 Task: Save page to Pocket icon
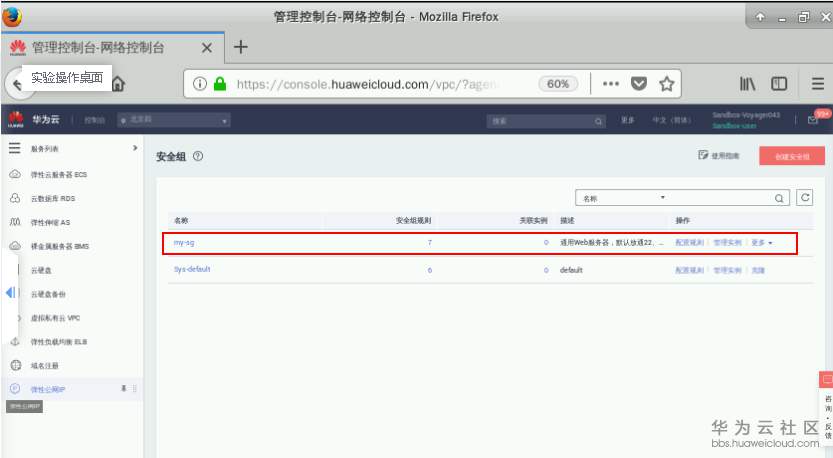tap(639, 83)
